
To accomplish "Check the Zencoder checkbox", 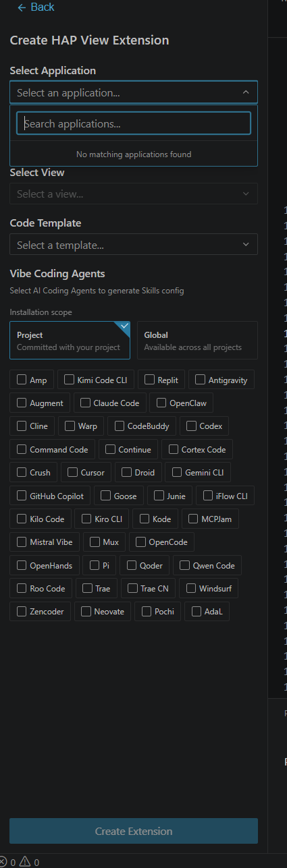I will [22, 612].
